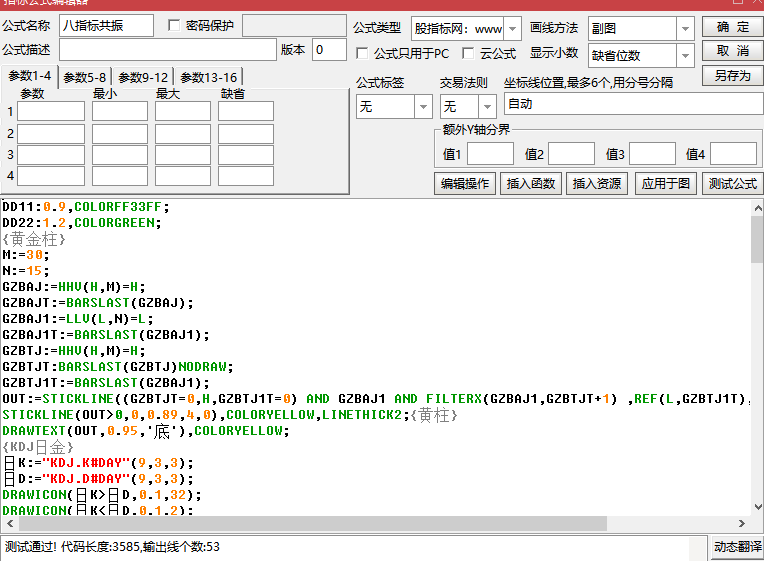Expand the 公式标签 dropdown
The height and width of the screenshot is (561, 764).
point(423,106)
